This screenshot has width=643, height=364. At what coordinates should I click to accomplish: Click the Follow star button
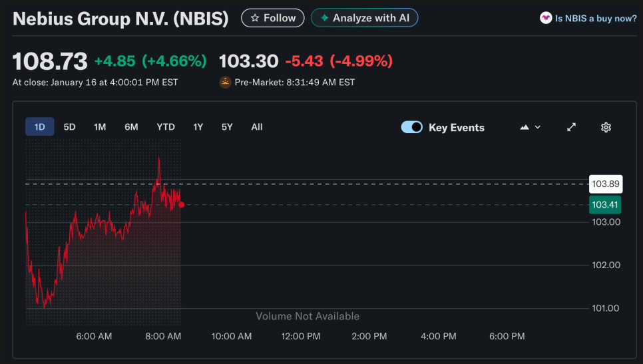pos(272,18)
